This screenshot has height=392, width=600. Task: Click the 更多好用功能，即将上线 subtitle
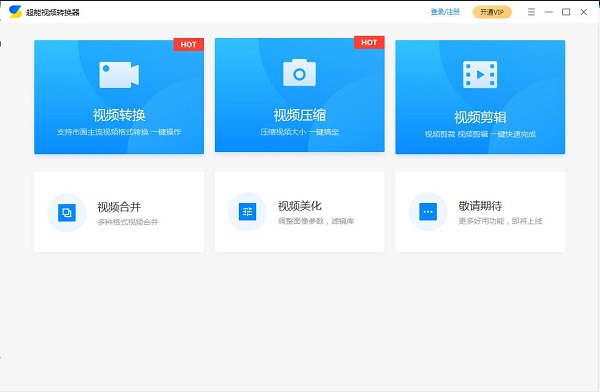point(501,221)
